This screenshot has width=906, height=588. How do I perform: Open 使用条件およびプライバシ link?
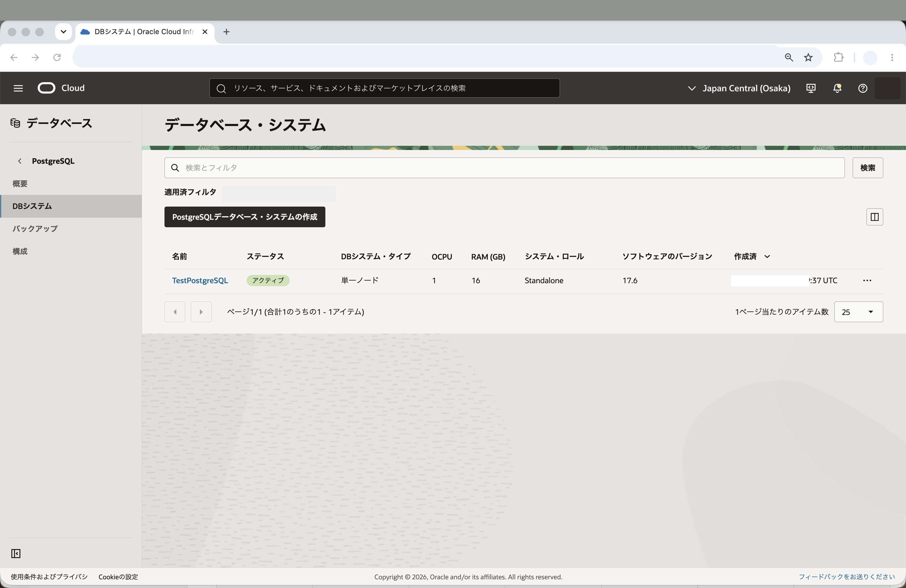tap(49, 577)
